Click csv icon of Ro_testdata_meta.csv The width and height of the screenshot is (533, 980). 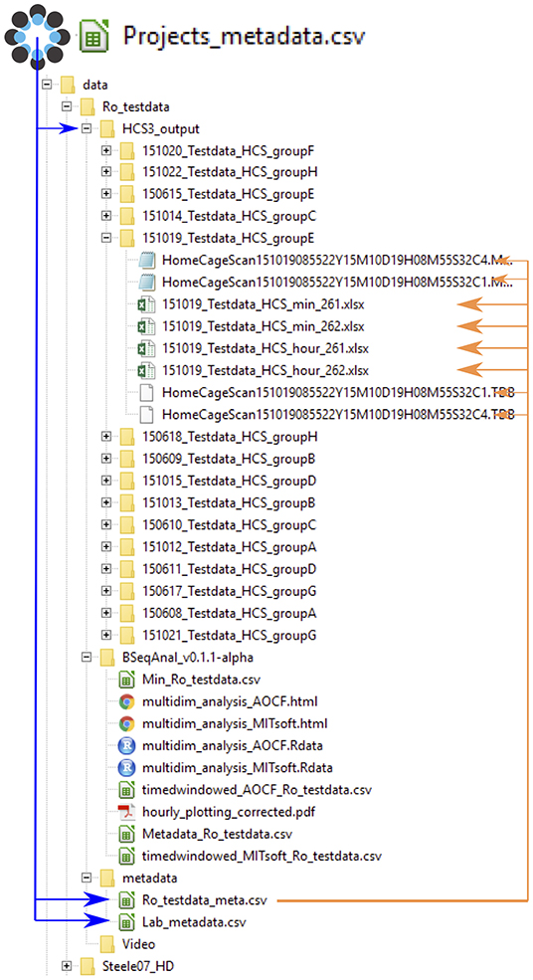[126, 900]
